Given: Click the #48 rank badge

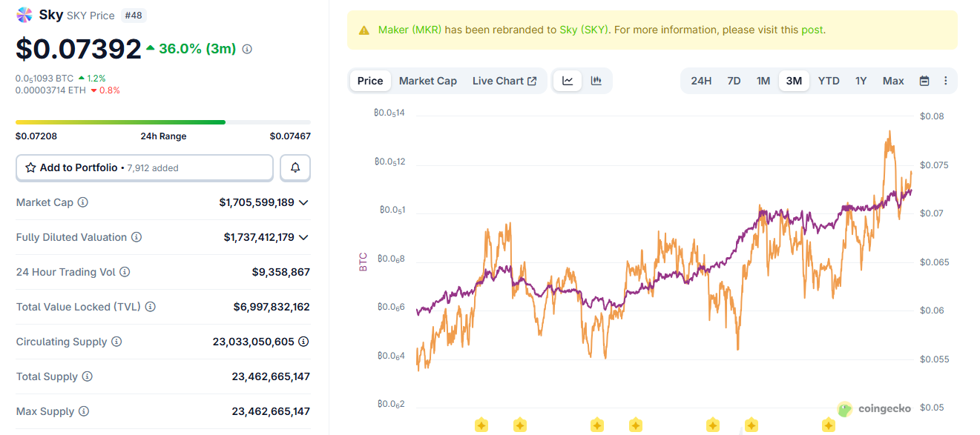Looking at the screenshot, I should (133, 15).
